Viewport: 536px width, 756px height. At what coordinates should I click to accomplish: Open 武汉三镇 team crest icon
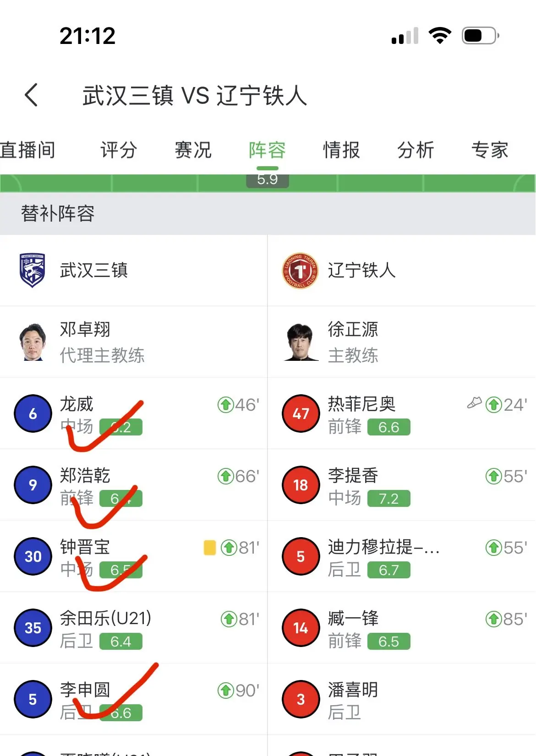pyautogui.click(x=32, y=270)
